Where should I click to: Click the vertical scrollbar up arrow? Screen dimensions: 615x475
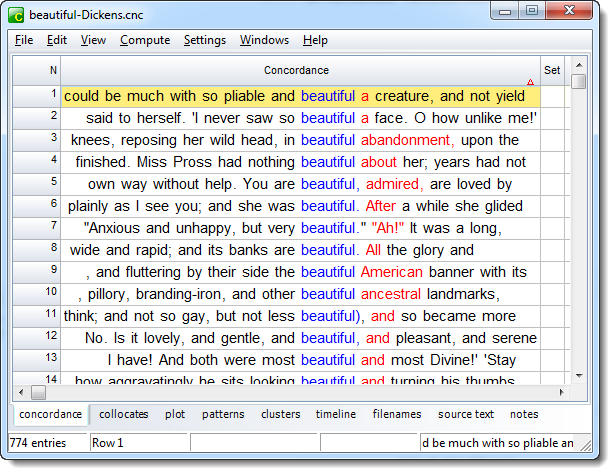point(578,66)
